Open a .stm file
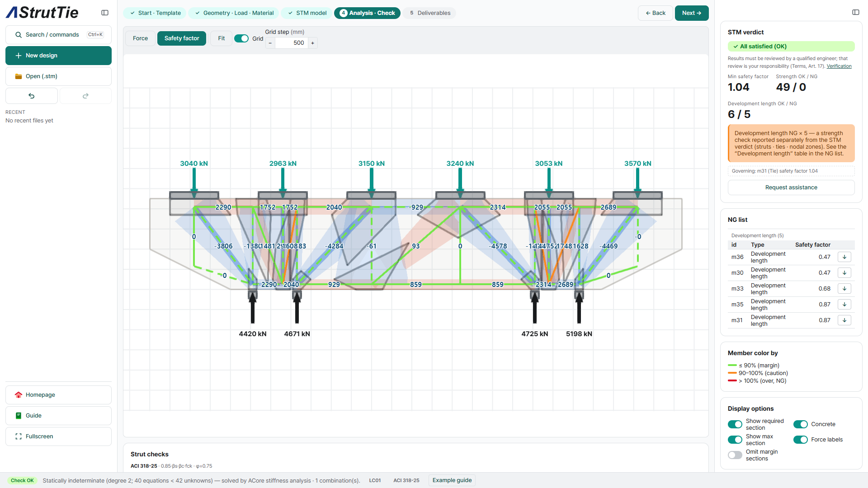 click(x=58, y=76)
